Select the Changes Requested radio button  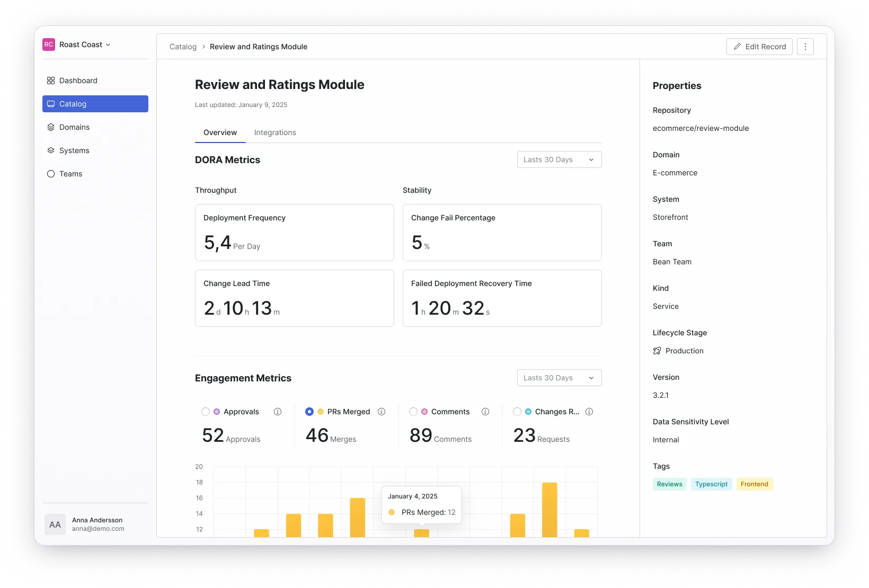517,412
